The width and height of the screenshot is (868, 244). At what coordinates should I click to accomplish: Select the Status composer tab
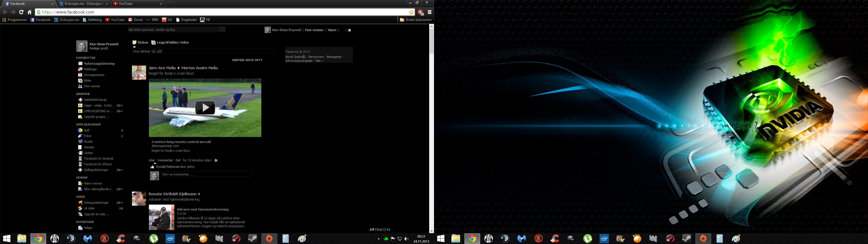(x=140, y=42)
